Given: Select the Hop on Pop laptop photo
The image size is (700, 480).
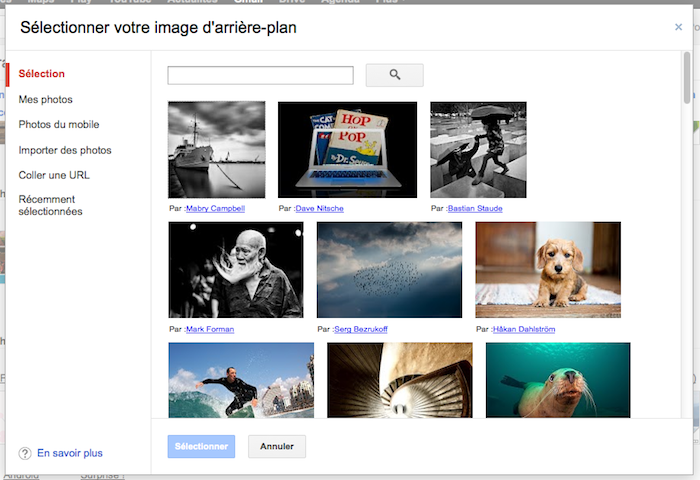Looking at the screenshot, I should (347, 150).
